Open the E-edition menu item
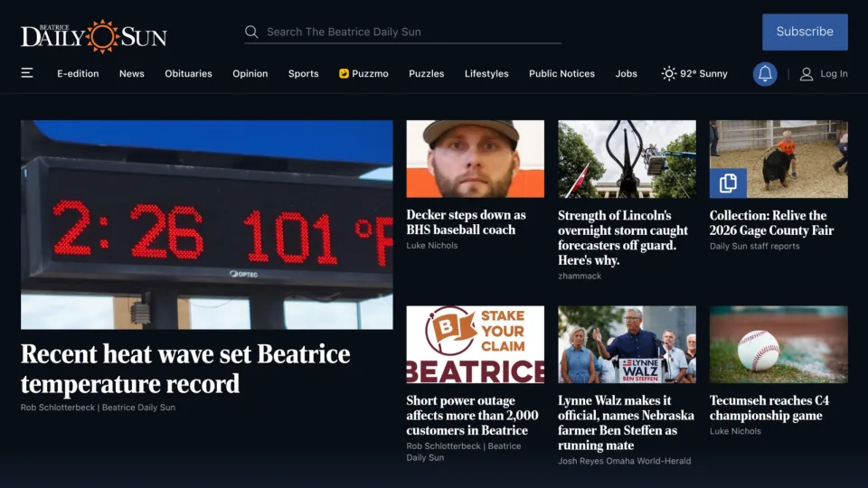The image size is (868, 488). point(78,73)
